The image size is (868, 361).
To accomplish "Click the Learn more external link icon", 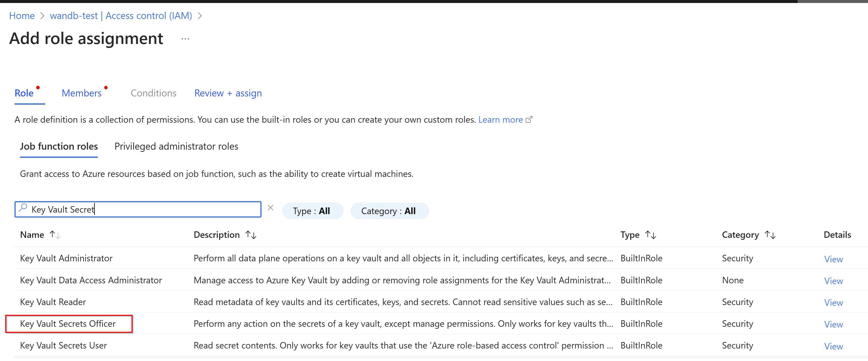I will (529, 119).
